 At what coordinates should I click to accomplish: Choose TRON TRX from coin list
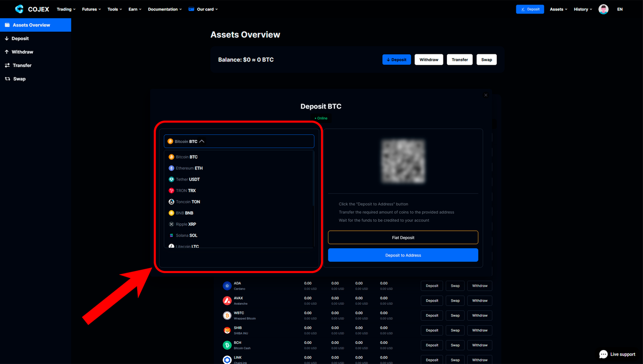point(239,191)
